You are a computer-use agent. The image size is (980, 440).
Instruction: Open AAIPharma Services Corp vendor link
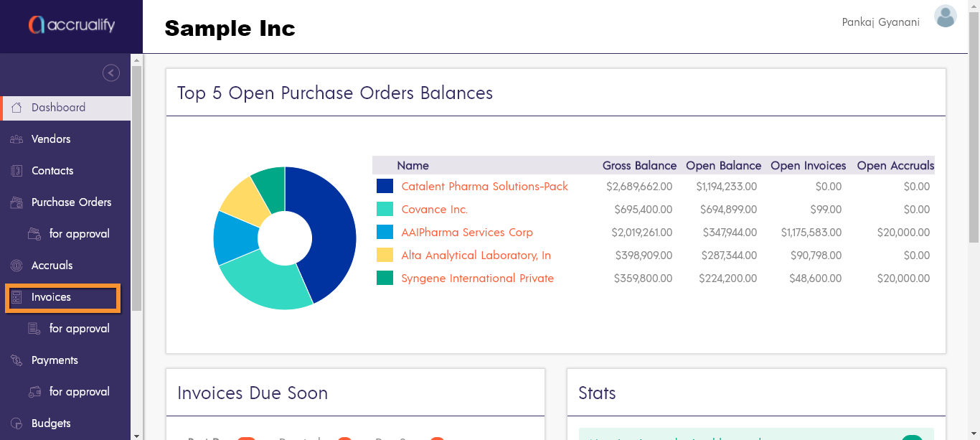coord(467,233)
